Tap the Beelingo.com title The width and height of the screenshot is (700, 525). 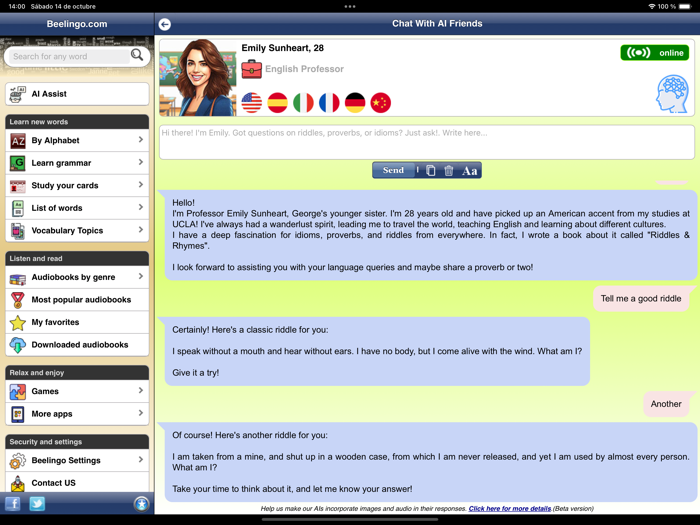click(77, 24)
